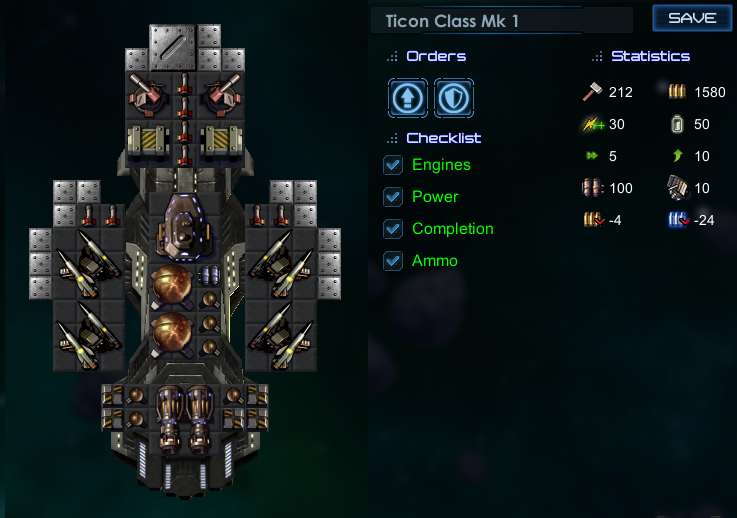Image resolution: width=737 pixels, height=518 pixels.
Task: Select the left rear engine thruster module
Action: [169, 418]
